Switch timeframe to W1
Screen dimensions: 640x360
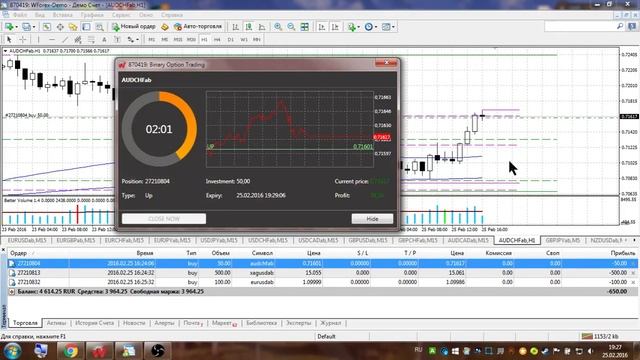[x=244, y=40]
